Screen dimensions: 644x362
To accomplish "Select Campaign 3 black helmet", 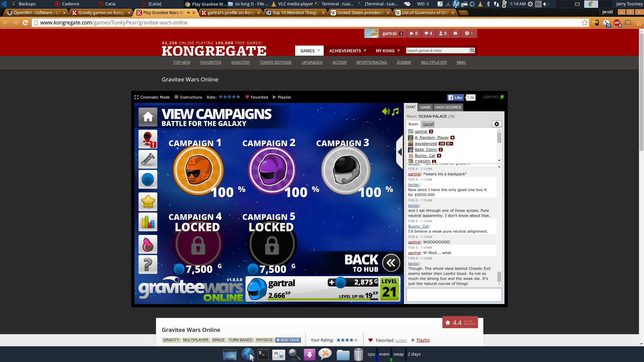I will (x=346, y=170).
